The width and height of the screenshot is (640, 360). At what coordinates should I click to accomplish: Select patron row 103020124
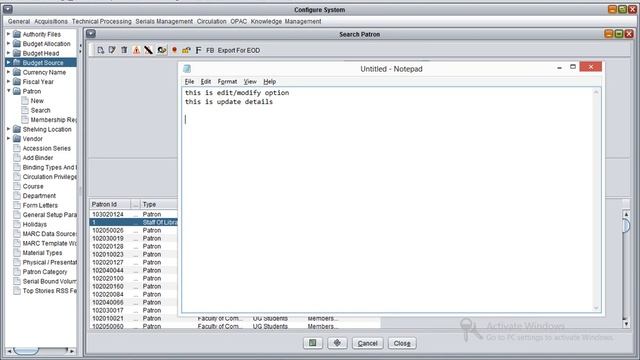coord(134,214)
